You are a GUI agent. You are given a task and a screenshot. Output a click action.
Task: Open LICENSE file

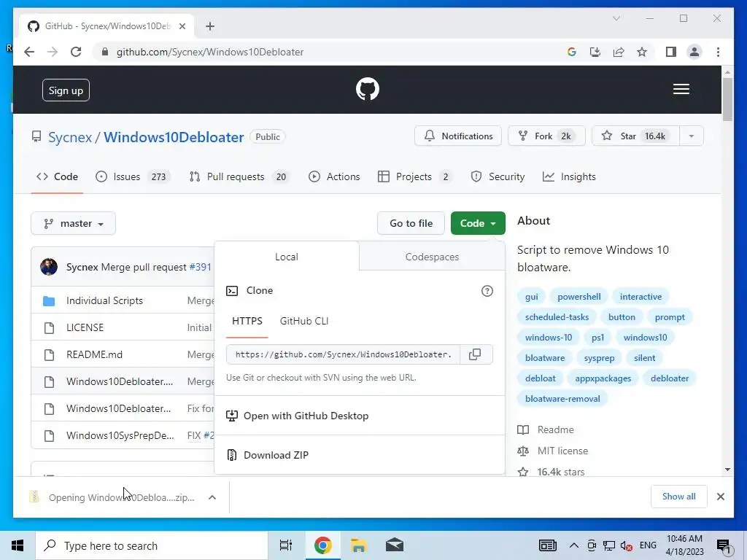pyautogui.click(x=85, y=327)
